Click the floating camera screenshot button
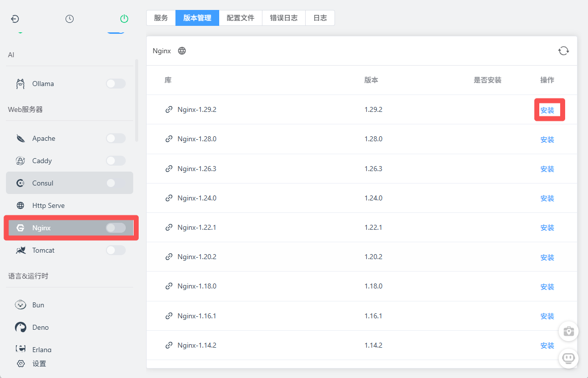The width and height of the screenshot is (588, 378). pos(569,331)
